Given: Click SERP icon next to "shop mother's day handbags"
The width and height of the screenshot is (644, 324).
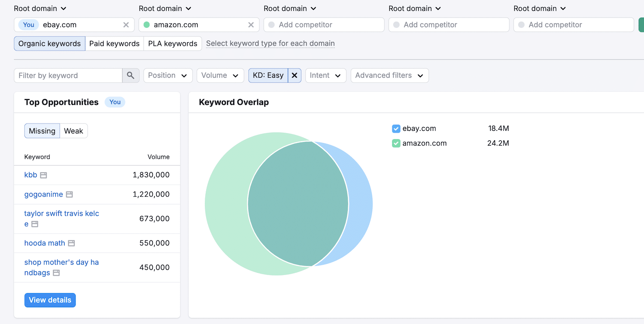Looking at the screenshot, I should (56, 273).
